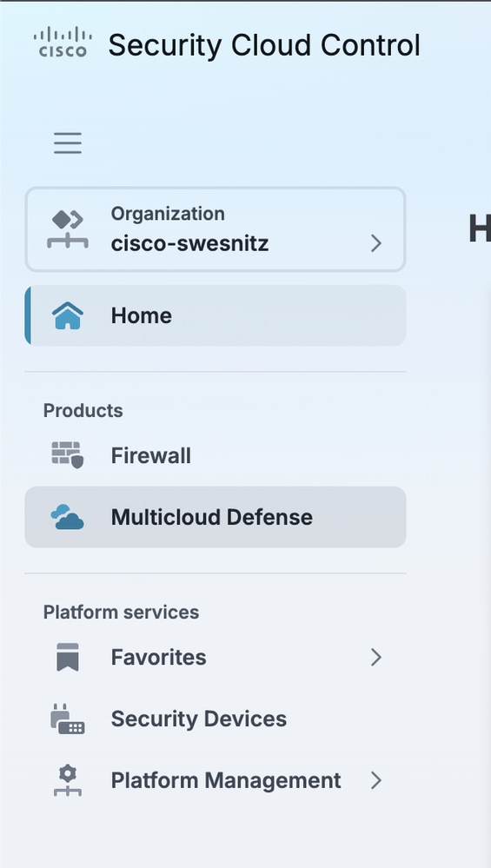Open the Firewall product
Image resolution: width=491 pixels, height=868 pixels.
(216, 455)
